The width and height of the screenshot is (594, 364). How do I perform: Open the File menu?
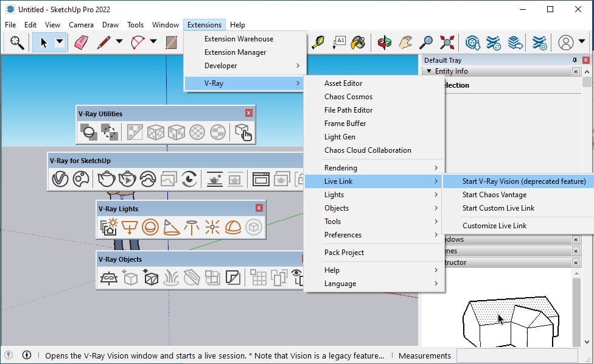(10, 24)
